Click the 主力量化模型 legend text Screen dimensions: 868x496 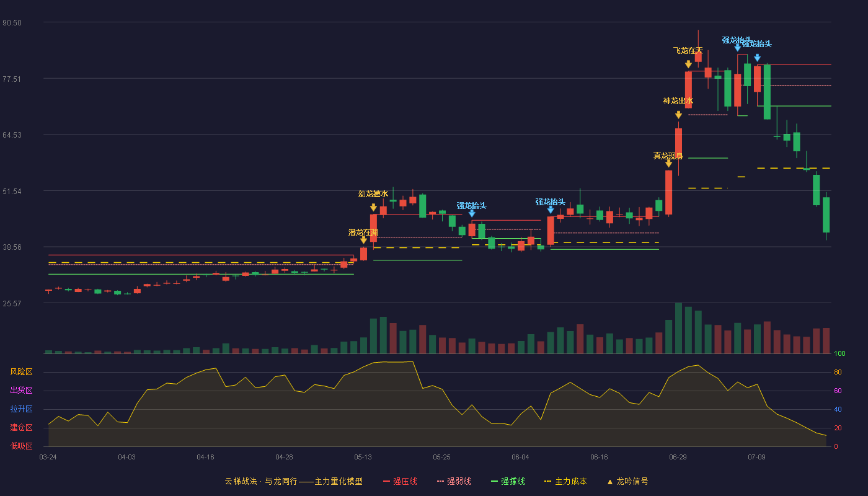339,481
